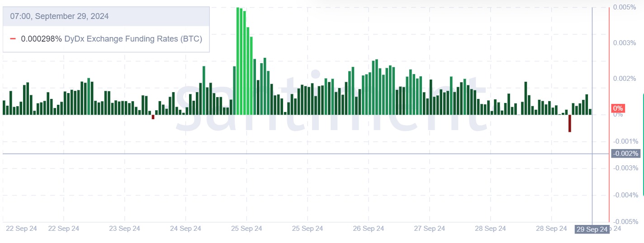The image size is (644, 243).
Task: Click the -0.001% y-axis tick label
Action: (626, 141)
